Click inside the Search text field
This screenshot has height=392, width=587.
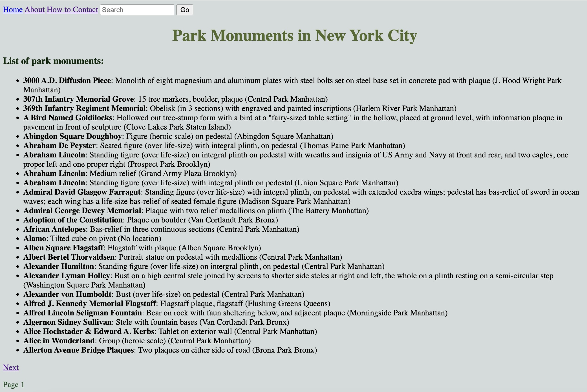[x=137, y=10]
